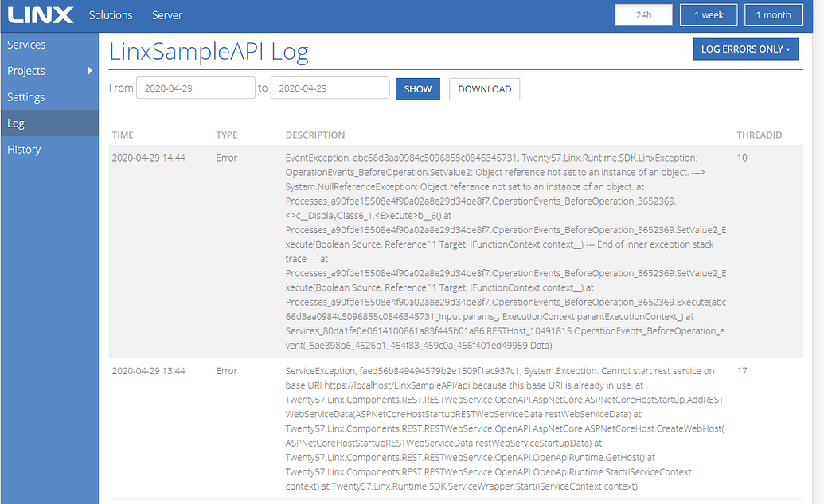Click the Show button

418,89
